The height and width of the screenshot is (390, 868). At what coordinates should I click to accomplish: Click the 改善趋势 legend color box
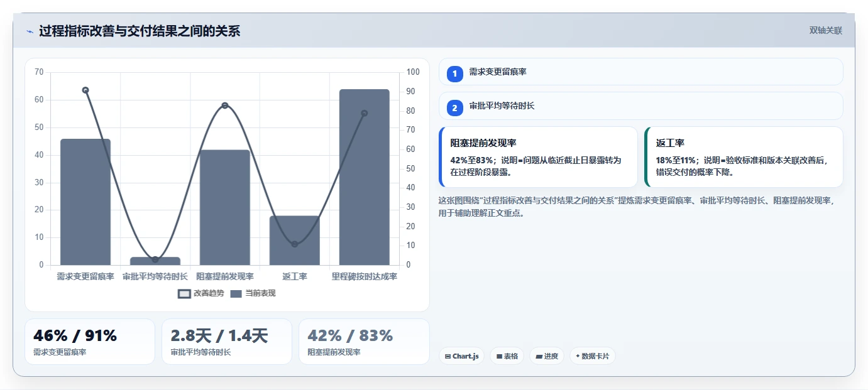coord(184,293)
